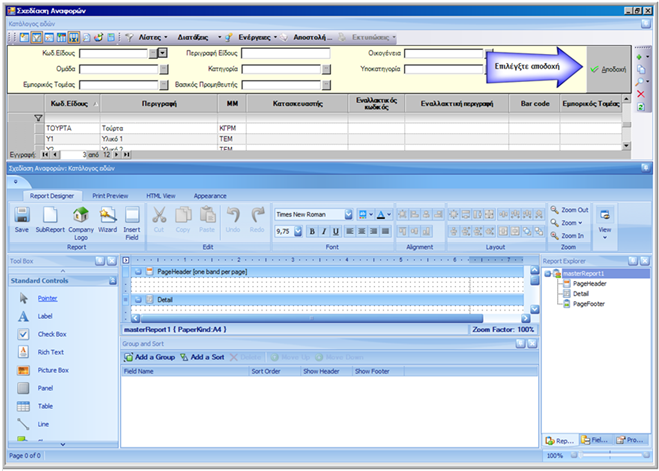Click the red X delete icon on right strip
Viewport: 659px width, 471px height.
641,94
